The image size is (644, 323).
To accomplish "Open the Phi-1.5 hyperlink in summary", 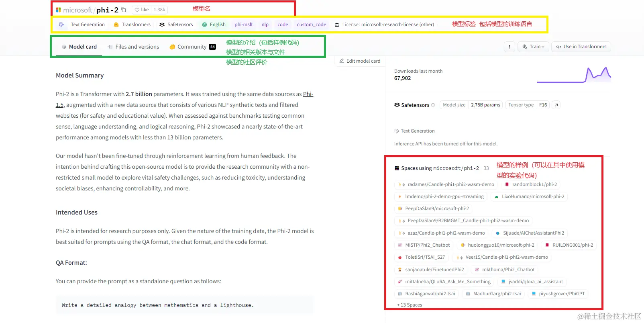I will tap(308, 94).
